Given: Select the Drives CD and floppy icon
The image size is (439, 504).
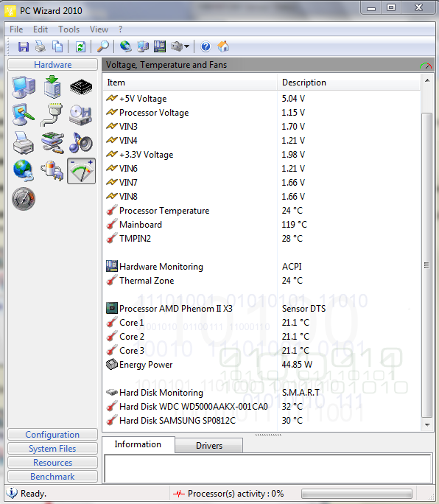Looking at the screenshot, I should [x=81, y=115].
